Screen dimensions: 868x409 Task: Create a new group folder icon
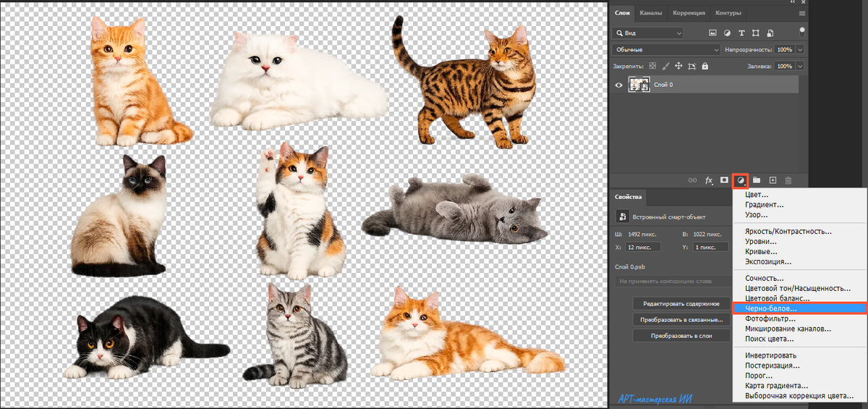coord(757,180)
